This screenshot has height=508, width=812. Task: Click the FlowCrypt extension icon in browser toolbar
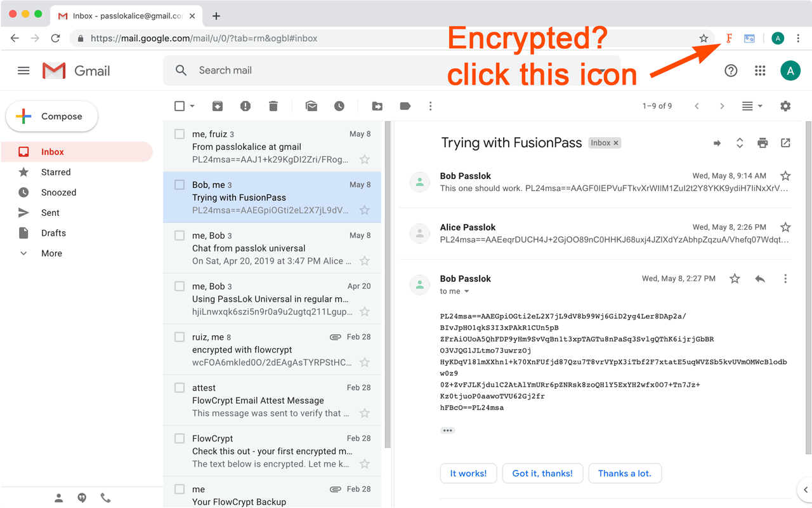(x=728, y=38)
